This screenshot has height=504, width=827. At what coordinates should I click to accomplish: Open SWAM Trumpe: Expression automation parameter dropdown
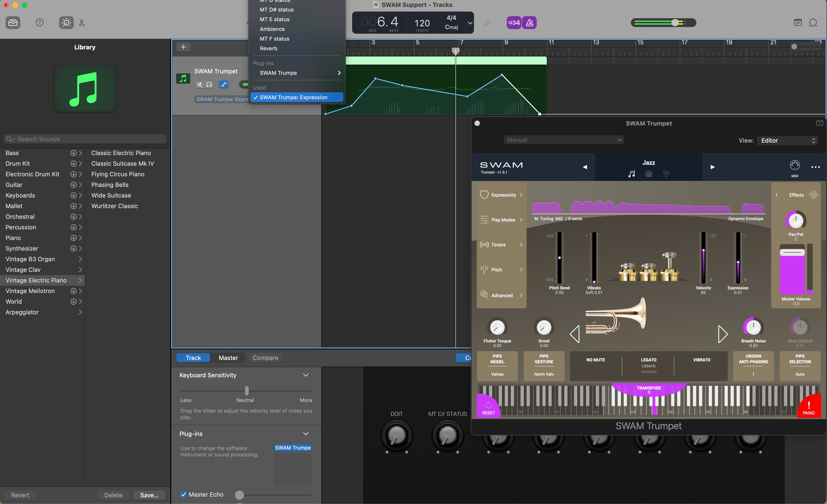[222, 99]
